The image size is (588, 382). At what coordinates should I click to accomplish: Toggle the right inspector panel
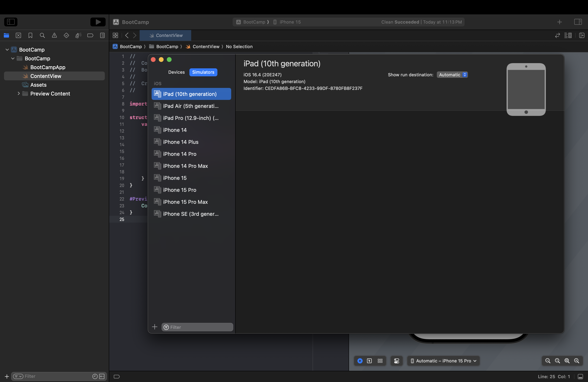pos(578,22)
